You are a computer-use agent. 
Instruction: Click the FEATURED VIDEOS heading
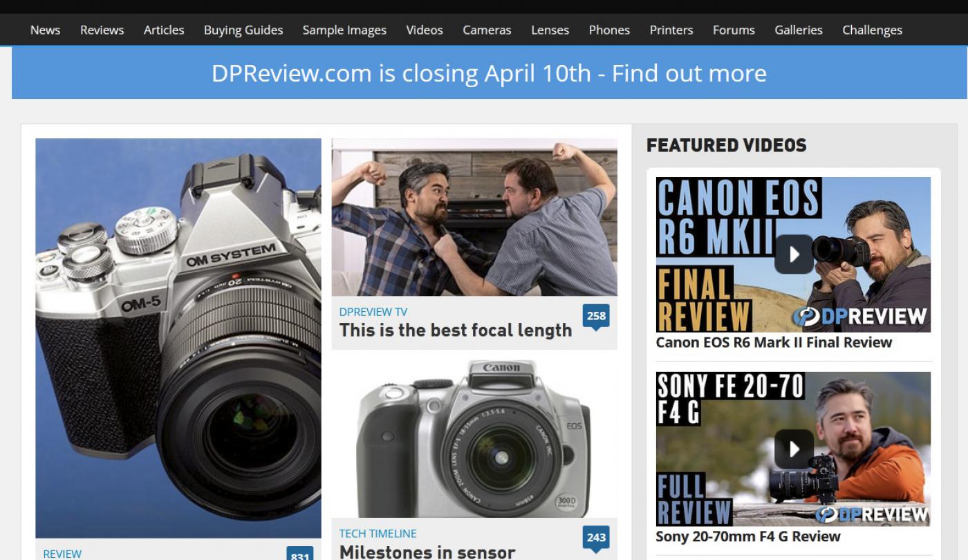(x=727, y=145)
